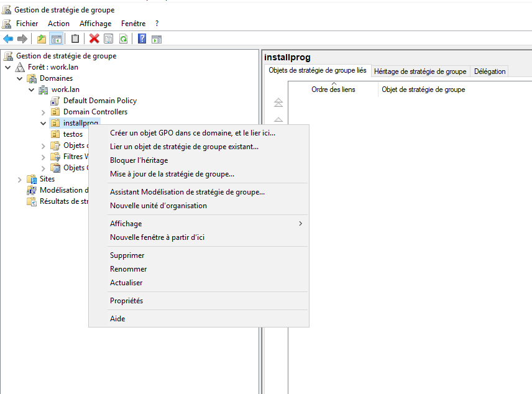Screen dimensions: 532x394
Task: Expand the Sites node
Action: tap(19, 179)
